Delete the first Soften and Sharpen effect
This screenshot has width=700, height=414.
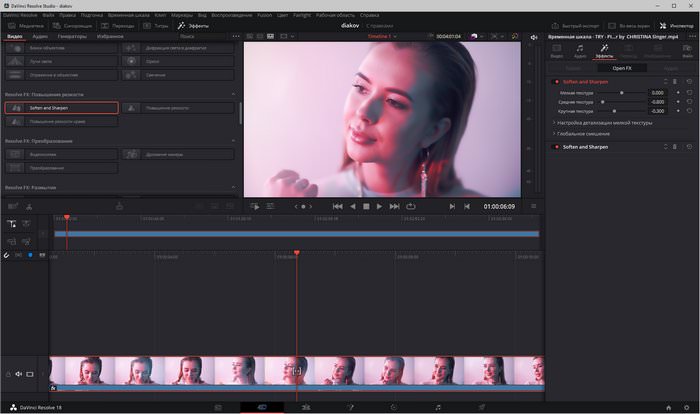pos(675,81)
